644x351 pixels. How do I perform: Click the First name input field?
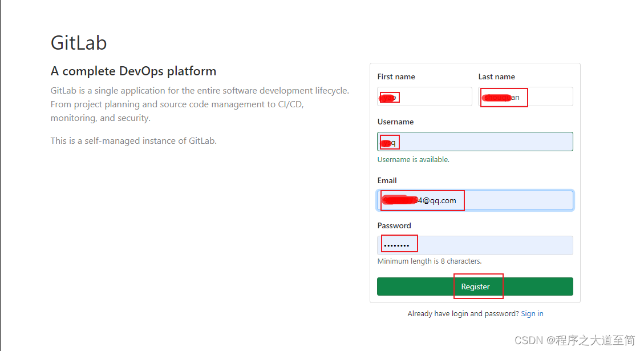coord(424,96)
